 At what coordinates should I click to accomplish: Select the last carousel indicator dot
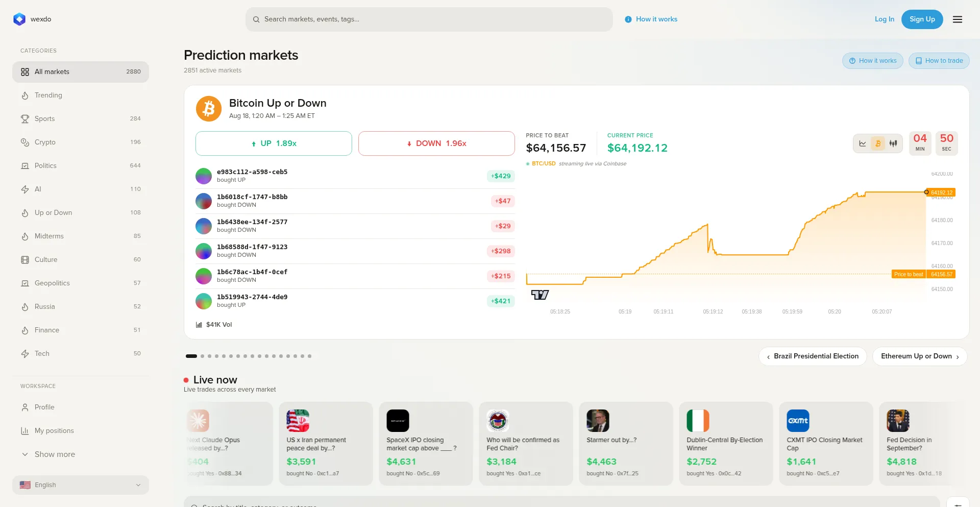pos(309,356)
